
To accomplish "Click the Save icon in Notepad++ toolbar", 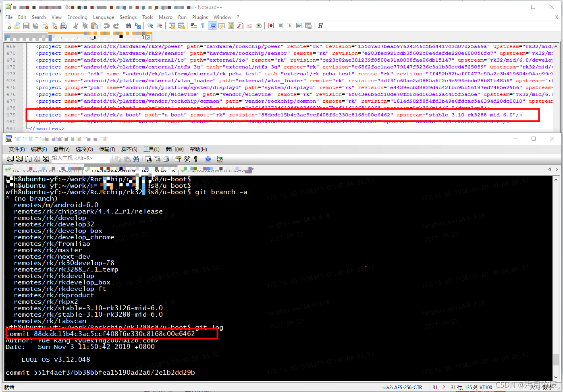I will tap(26, 26).
